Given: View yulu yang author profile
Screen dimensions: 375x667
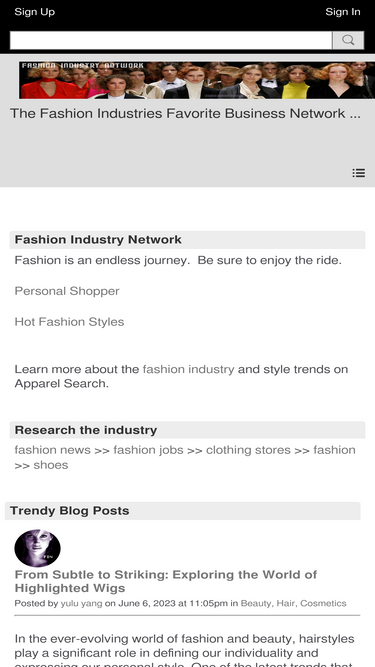Looking at the screenshot, I should tap(81, 603).
